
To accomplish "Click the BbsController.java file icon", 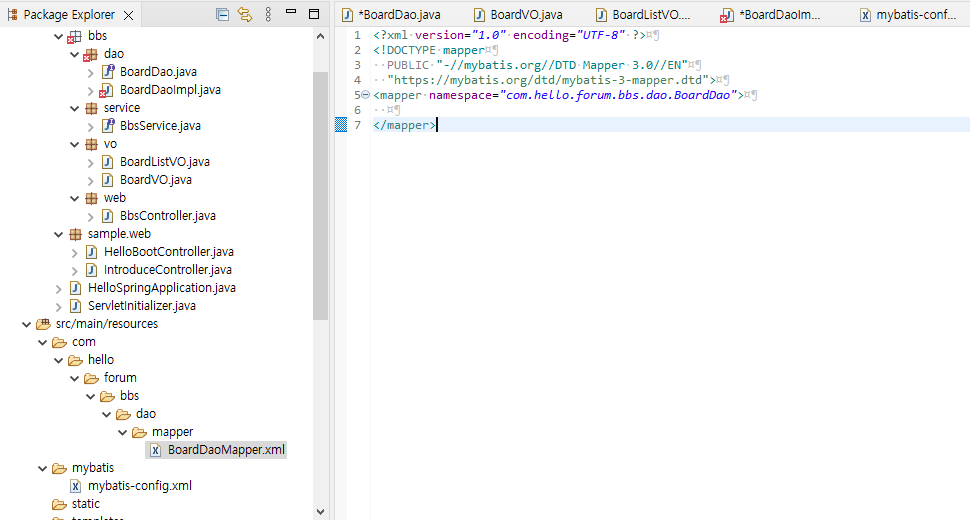I will (107, 215).
